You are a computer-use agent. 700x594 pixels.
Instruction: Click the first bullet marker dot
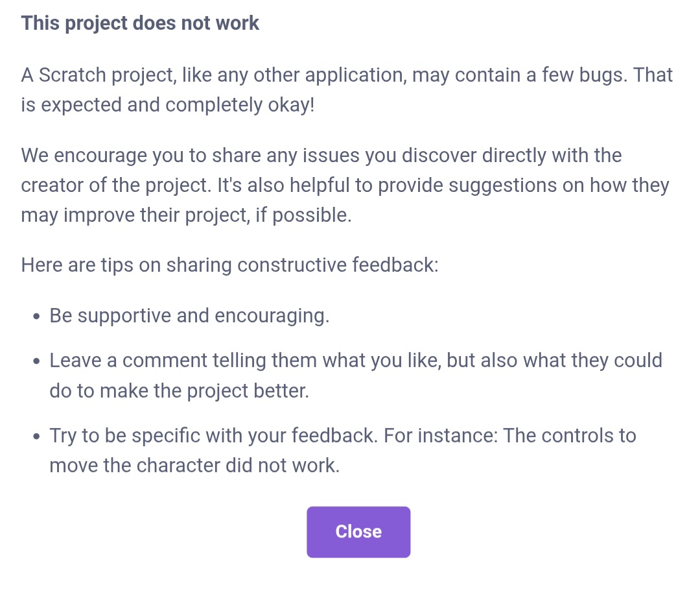point(36,316)
